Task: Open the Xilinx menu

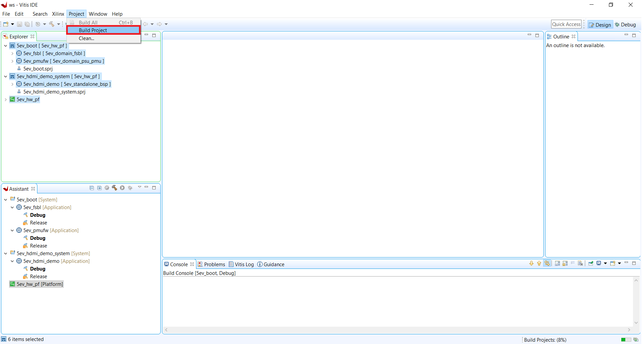Action: click(x=58, y=14)
